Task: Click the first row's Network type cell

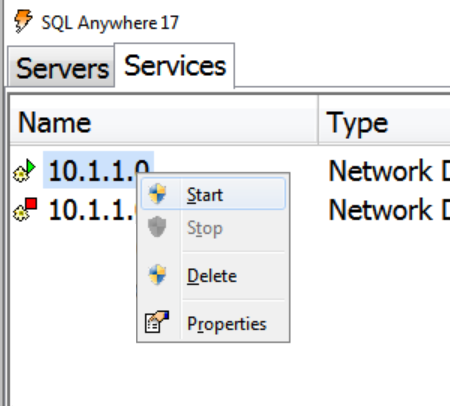Action: tap(389, 171)
